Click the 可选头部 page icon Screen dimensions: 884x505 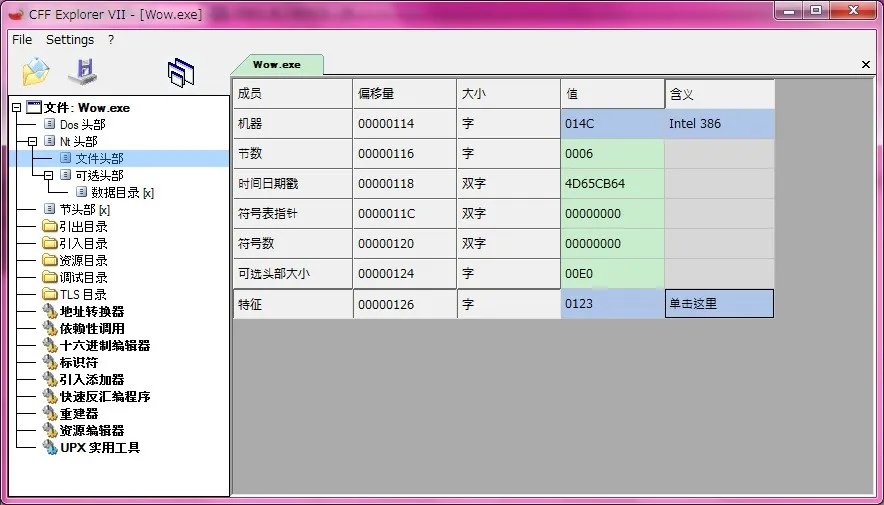point(65,175)
